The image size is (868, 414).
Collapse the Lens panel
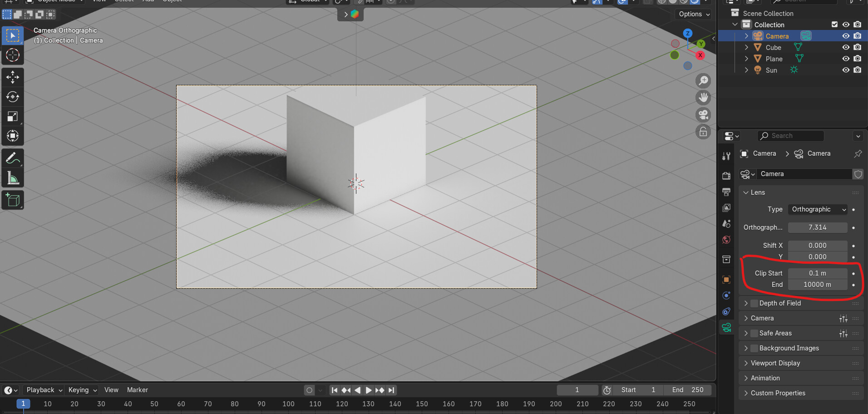[746, 192]
